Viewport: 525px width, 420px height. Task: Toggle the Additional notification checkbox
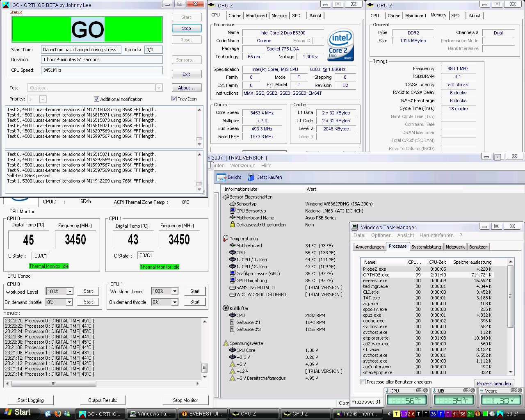(x=96, y=99)
